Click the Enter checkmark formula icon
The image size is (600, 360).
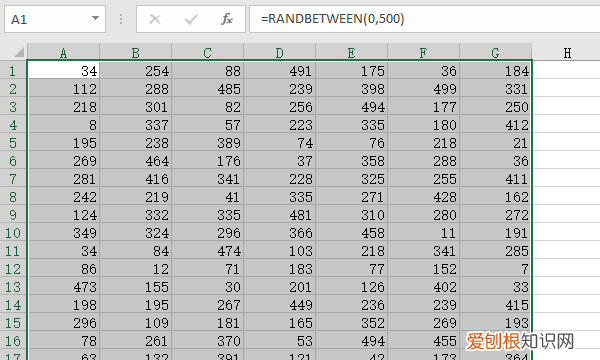click(x=191, y=19)
